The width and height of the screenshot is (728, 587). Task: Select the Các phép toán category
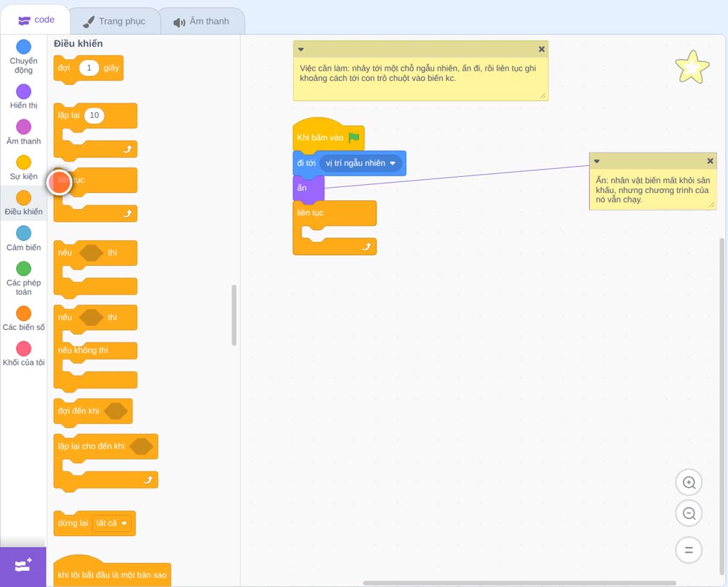coord(23,279)
